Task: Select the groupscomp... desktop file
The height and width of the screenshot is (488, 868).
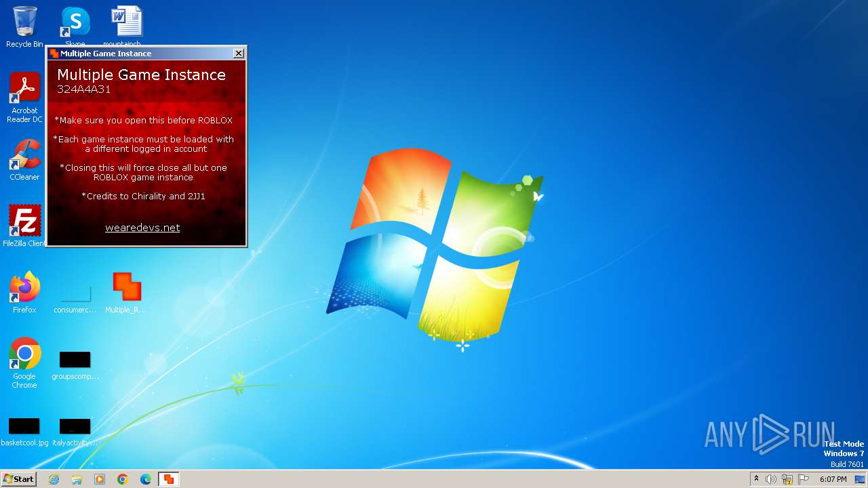Action: point(75,366)
